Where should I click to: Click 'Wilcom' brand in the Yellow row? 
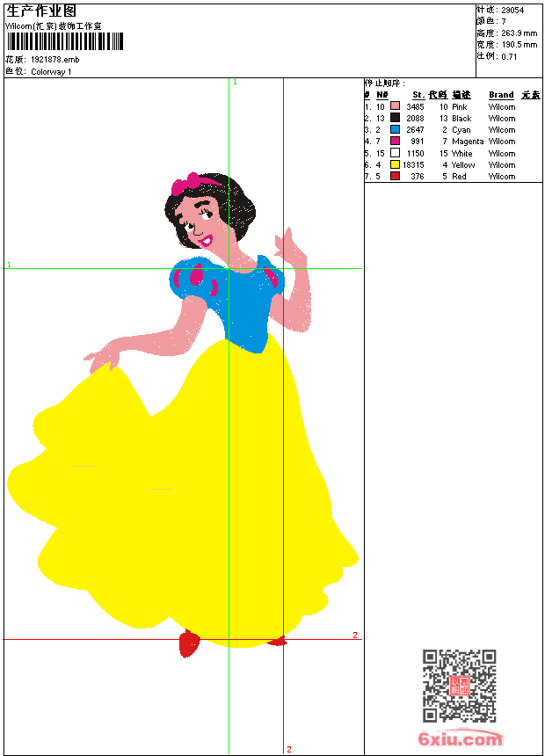coord(502,165)
